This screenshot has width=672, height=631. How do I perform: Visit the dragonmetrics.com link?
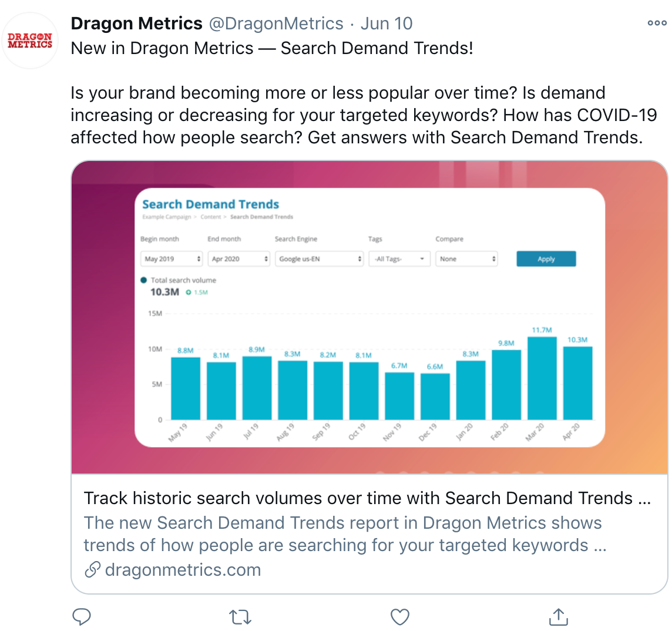(176, 569)
